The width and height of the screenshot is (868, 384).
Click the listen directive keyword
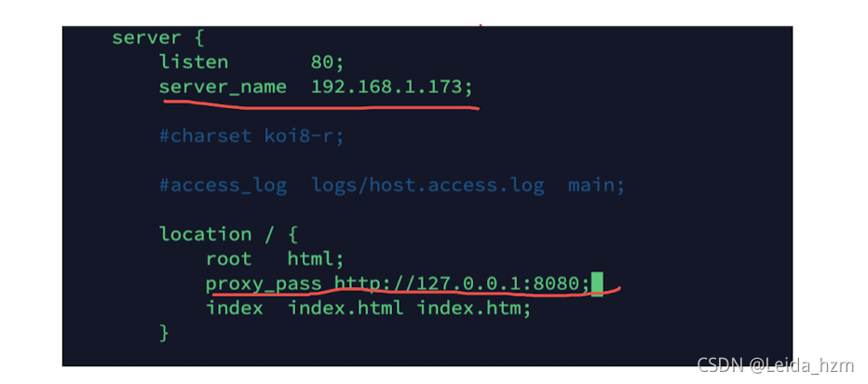[x=194, y=62]
